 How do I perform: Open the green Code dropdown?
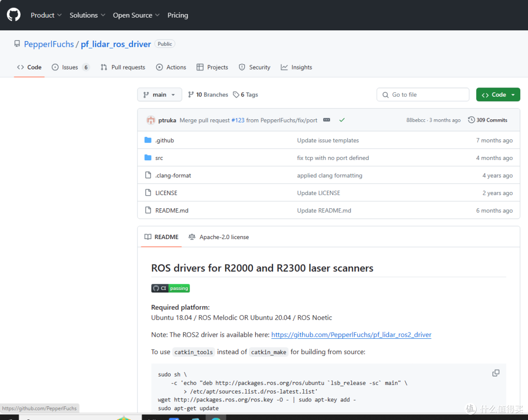click(498, 95)
